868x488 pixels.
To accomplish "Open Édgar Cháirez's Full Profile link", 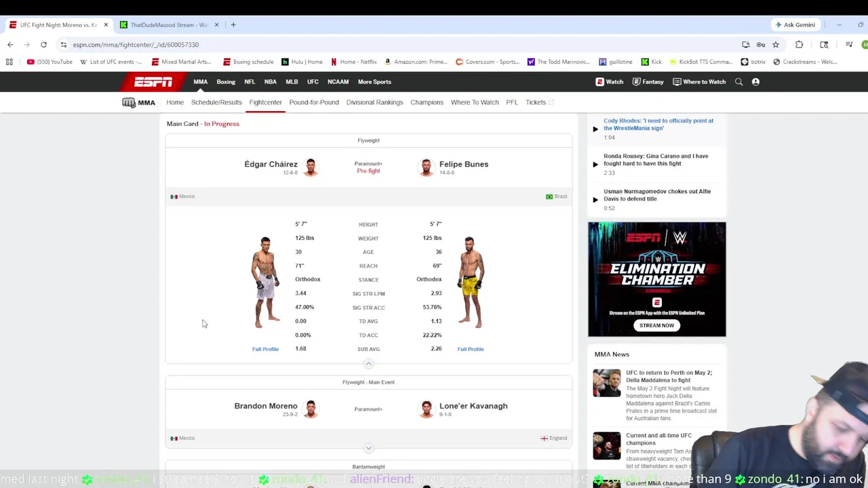I will (x=265, y=349).
